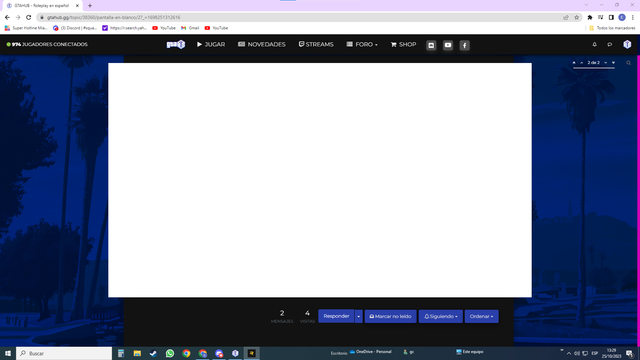This screenshot has width=640, height=360.
Task: Click the taskbar Buscar search box
Action: pyautogui.click(x=64, y=353)
